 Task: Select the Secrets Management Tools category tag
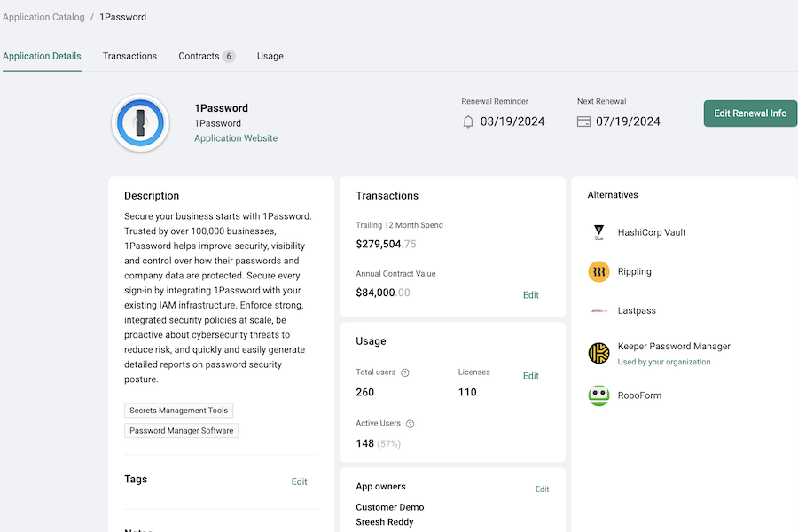coord(178,411)
